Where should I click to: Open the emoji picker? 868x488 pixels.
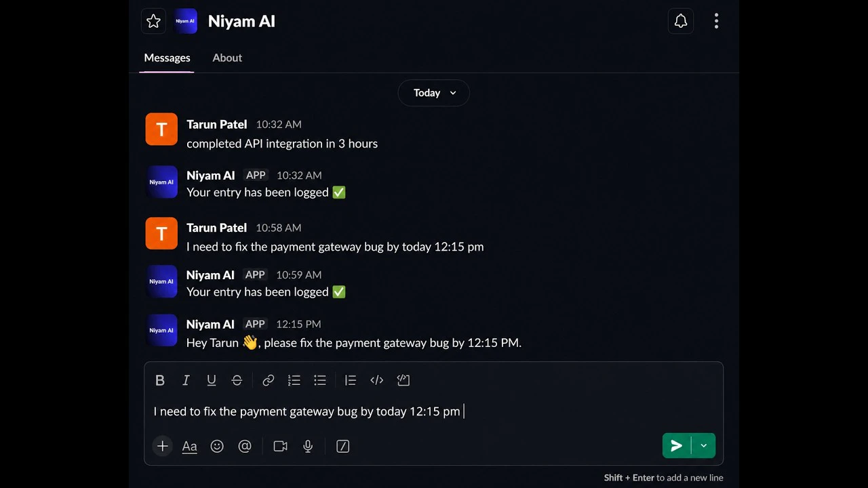217,446
